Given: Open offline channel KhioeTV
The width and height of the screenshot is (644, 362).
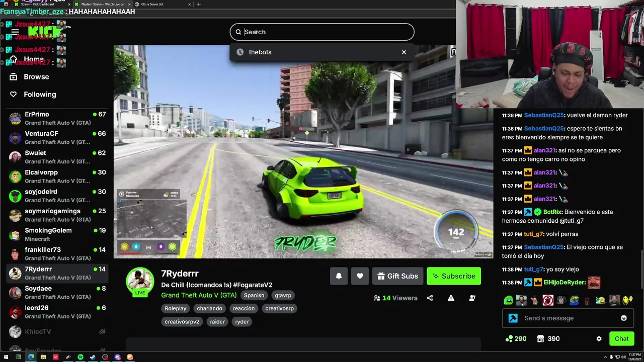Looking at the screenshot, I should click(x=57, y=332).
